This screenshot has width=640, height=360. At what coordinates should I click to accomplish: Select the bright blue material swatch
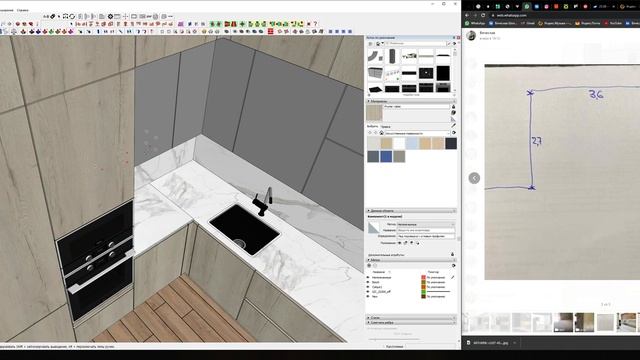point(386,156)
